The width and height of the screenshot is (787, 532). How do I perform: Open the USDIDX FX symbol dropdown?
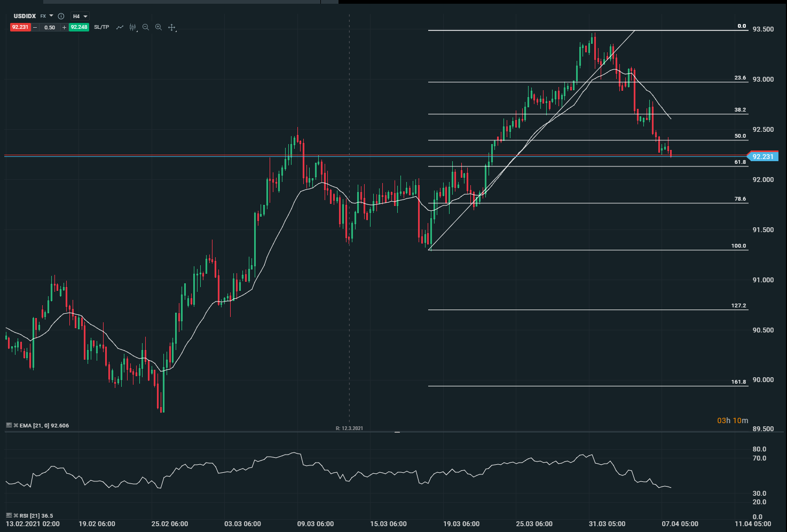tap(51, 16)
